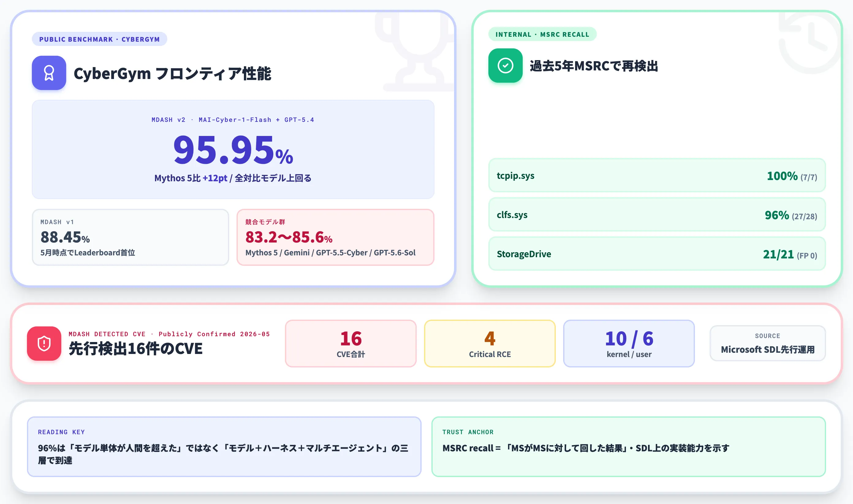Click the 21/21 (FP 0) value
The image size is (853, 504).
click(790, 254)
